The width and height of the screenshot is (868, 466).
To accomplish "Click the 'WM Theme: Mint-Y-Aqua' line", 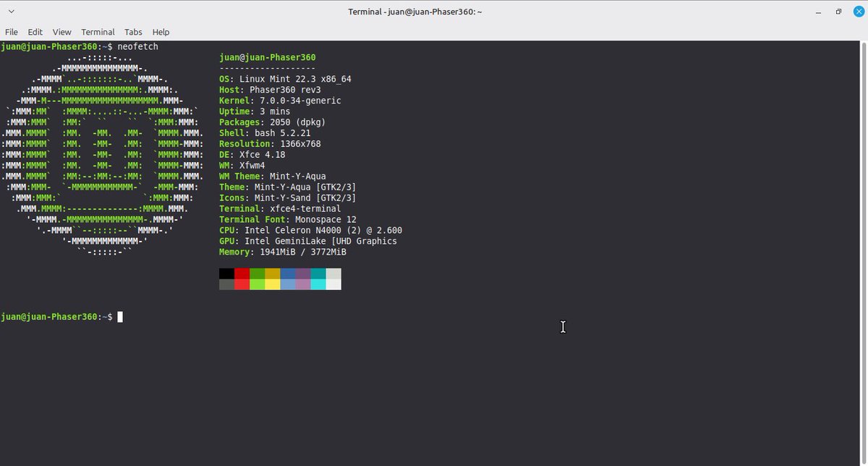I will (x=272, y=177).
